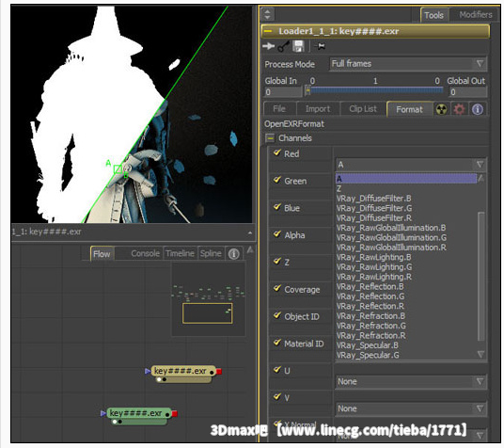The height and width of the screenshot is (448, 504).
Task: Switch to the Spline tab
Action: tap(211, 254)
